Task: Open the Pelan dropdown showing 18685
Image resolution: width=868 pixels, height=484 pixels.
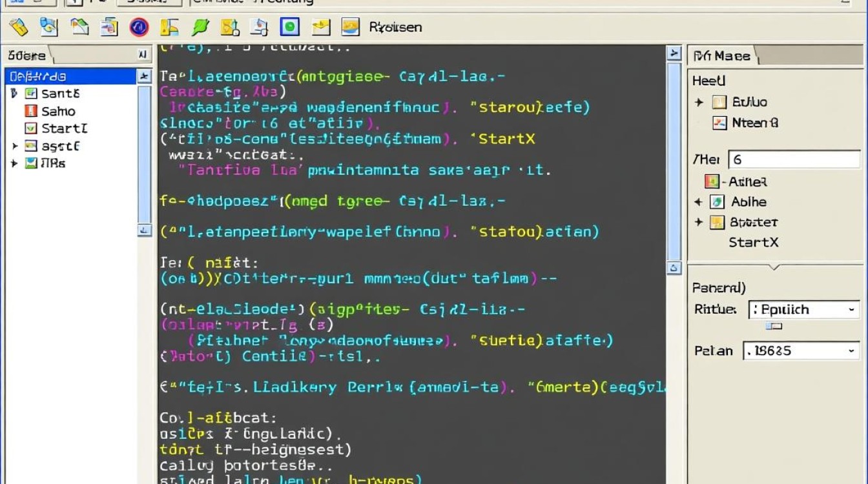Action: [801, 351]
